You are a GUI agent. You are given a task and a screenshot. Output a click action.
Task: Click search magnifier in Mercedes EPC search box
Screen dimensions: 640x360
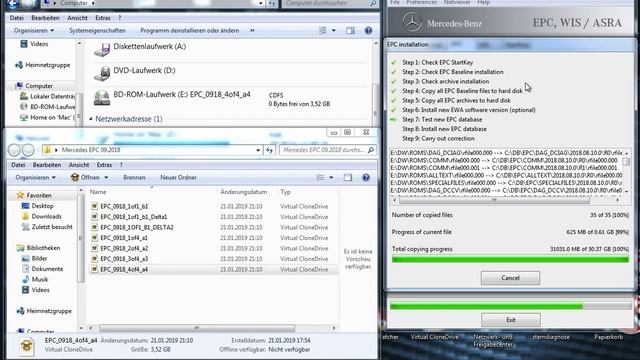(x=371, y=150)
